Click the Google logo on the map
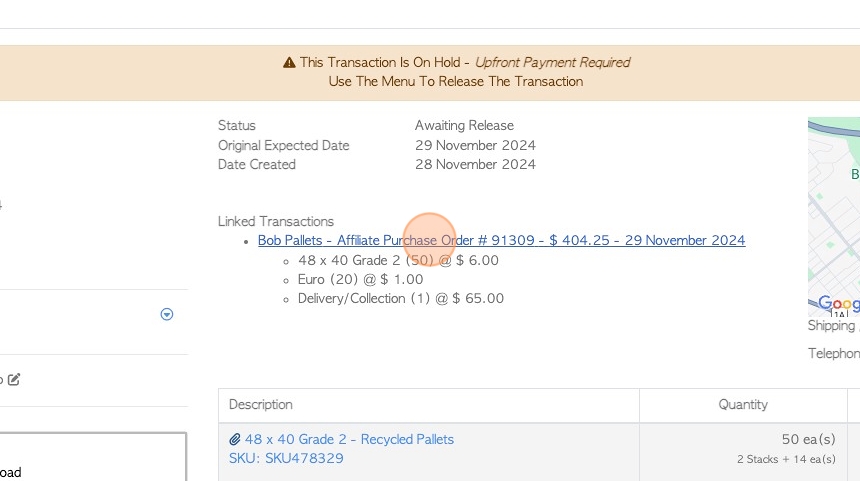 point(838,303)
